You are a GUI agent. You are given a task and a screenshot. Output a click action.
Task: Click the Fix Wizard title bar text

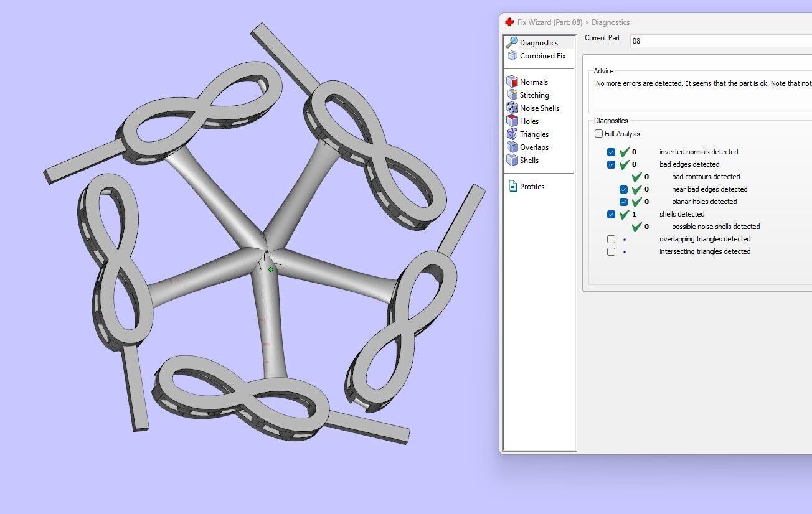tap(574, 22)
